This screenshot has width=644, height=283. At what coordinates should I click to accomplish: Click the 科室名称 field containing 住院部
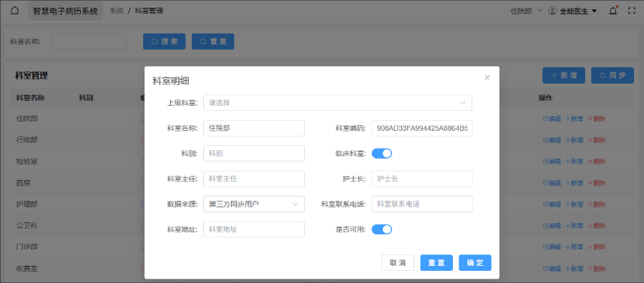254,128
